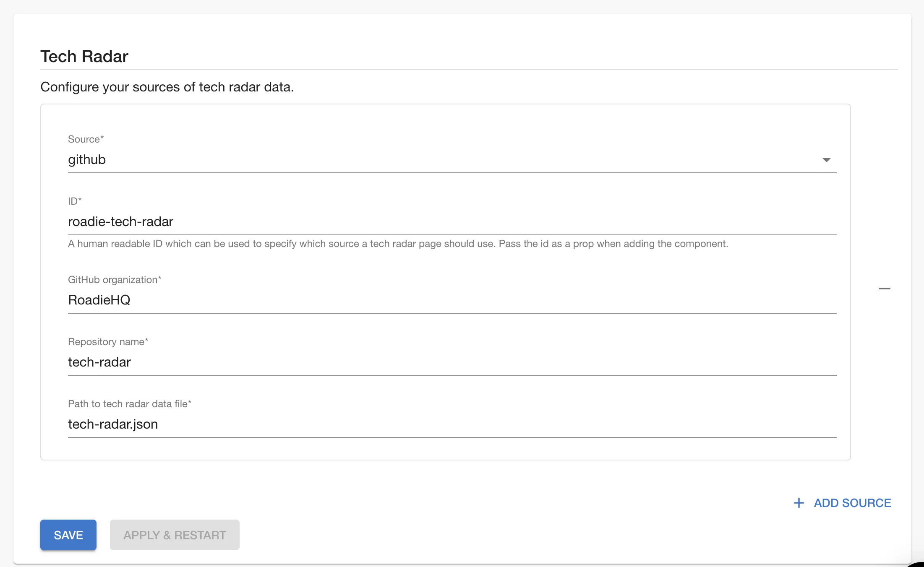The width and height of the screenshot is (924, 567).
Task: Click the Tech Radar heading
Action: [84, 56]
